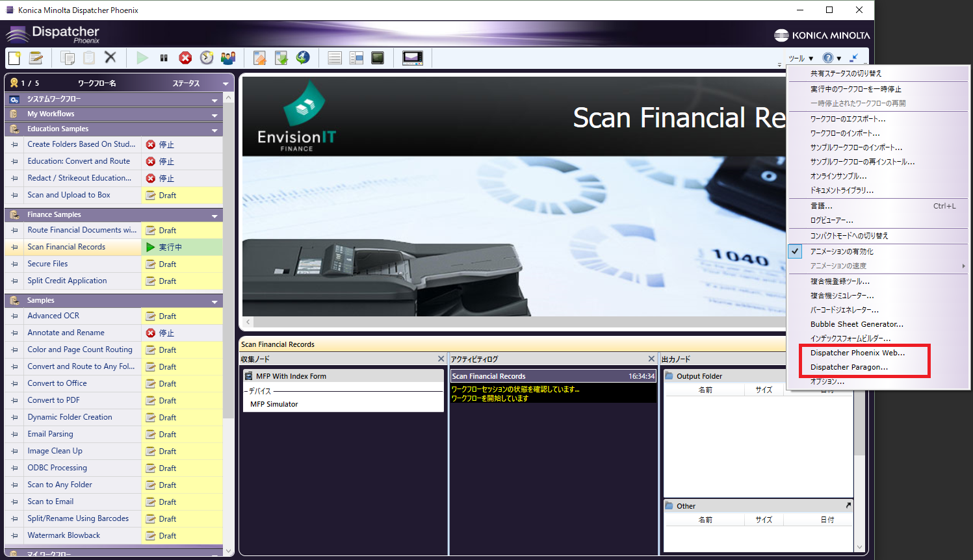
Task: Collapse the My Workflows group
Action: click(x=214, y=115)
